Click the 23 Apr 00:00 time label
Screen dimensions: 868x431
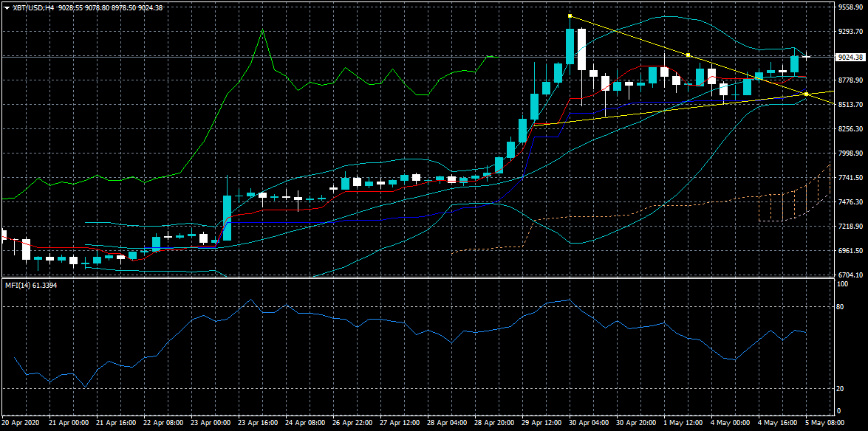[211, 422]
